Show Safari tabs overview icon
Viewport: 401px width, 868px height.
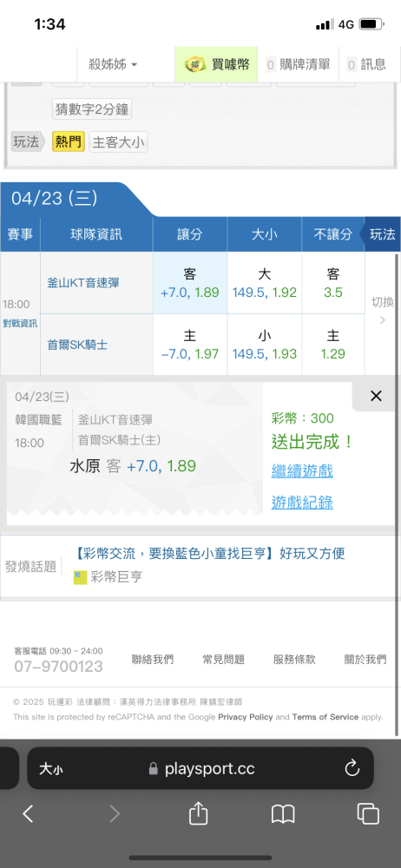[x=368, y=814]
